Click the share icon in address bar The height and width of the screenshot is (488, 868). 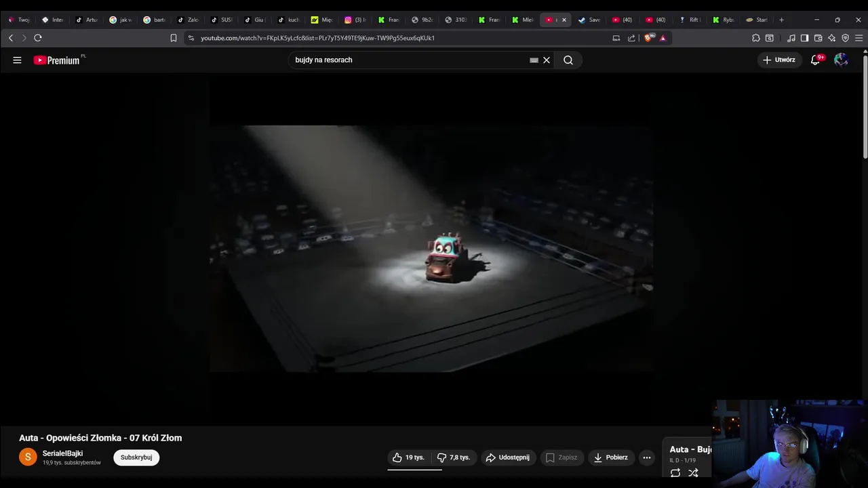631,38
